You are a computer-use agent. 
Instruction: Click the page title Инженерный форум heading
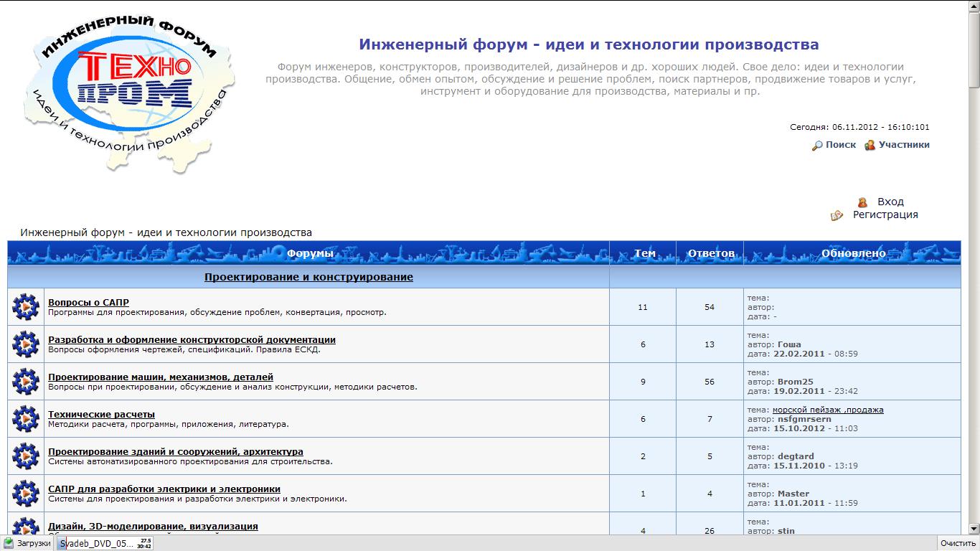589,44
